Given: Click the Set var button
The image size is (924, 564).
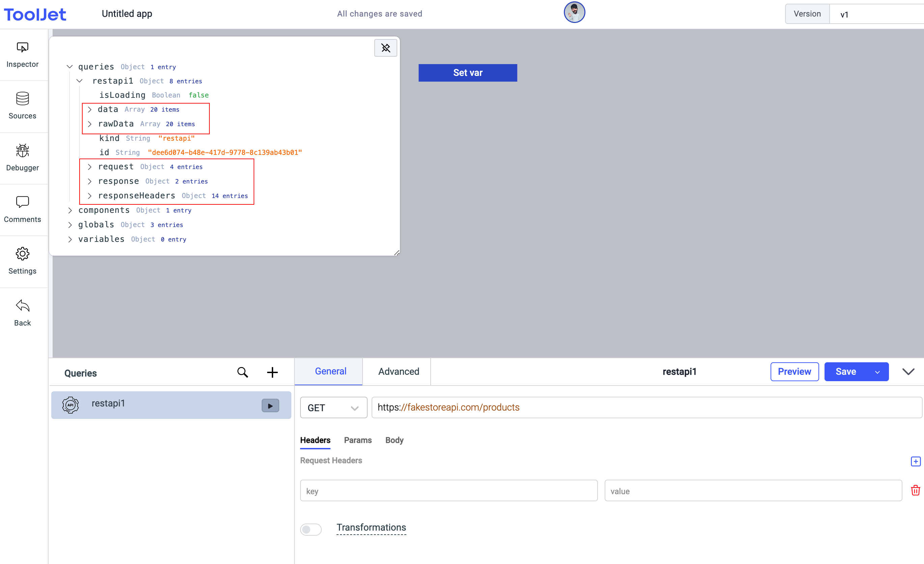Looking at the screenshot, I should [467, 73].
